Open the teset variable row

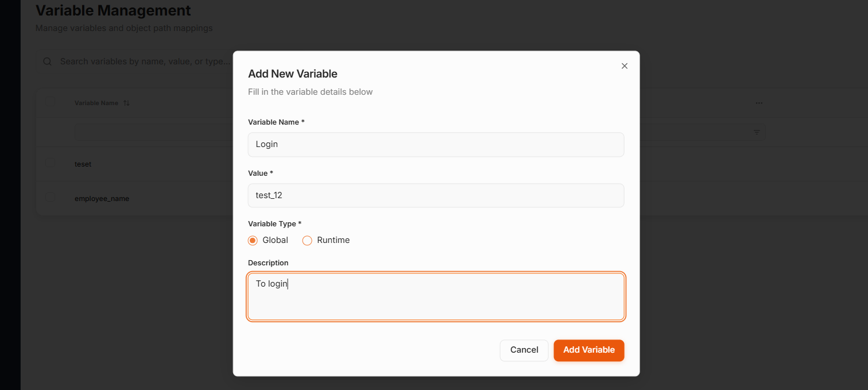coord(83,164)
